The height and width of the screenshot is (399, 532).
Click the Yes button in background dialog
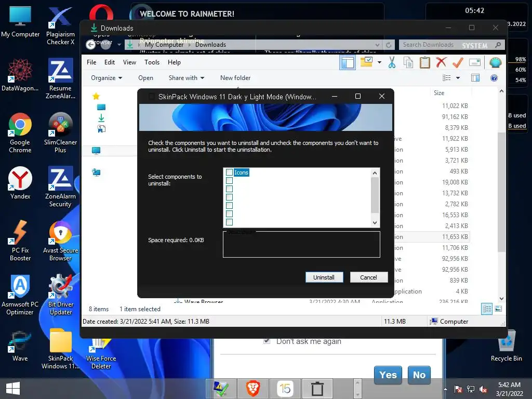coord(388,375)
